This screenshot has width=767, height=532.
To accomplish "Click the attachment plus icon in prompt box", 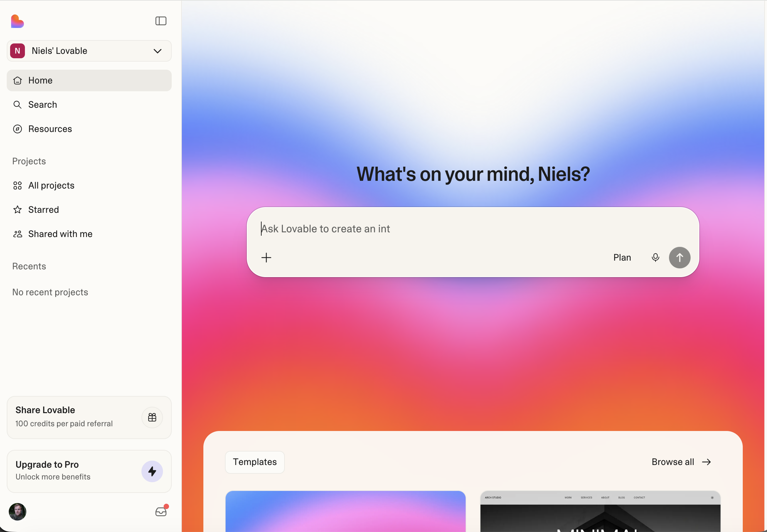I will (x=266, y=257).
